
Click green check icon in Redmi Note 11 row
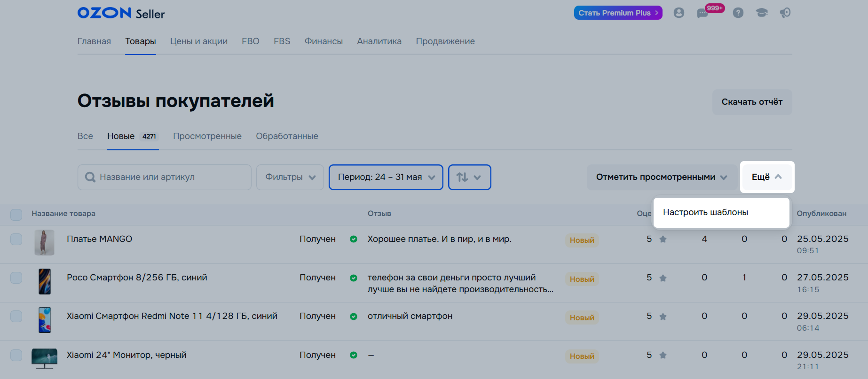click(354, 317)
